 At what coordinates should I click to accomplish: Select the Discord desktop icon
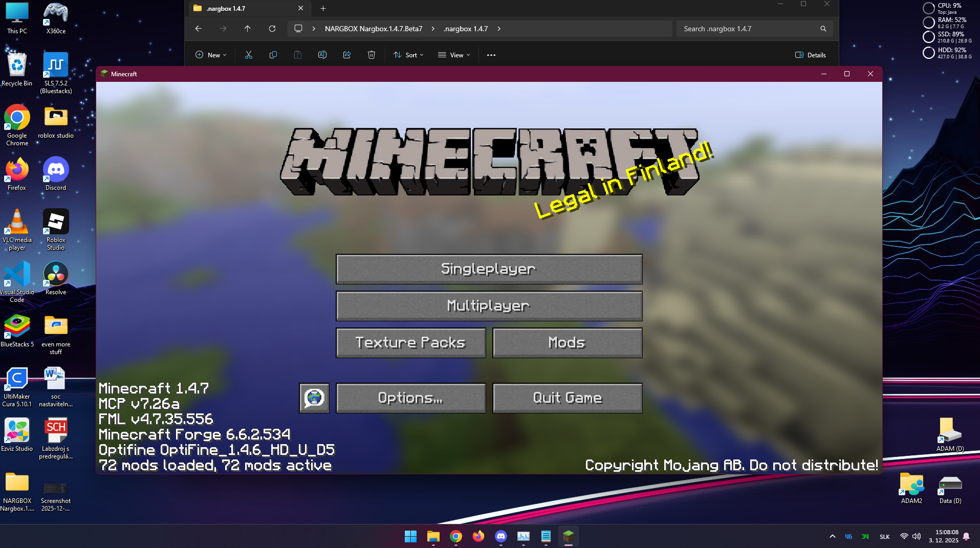(56, 174)
